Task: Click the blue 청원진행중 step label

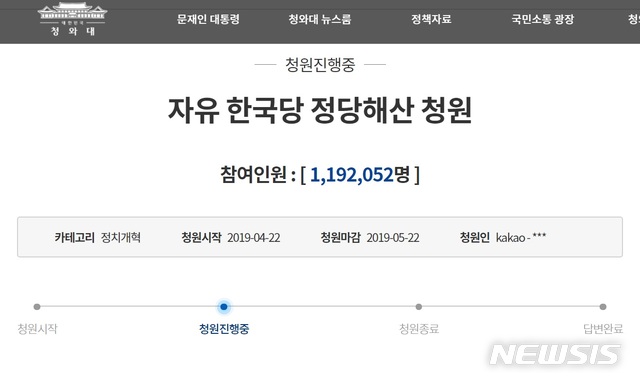Action: [224, 329]
